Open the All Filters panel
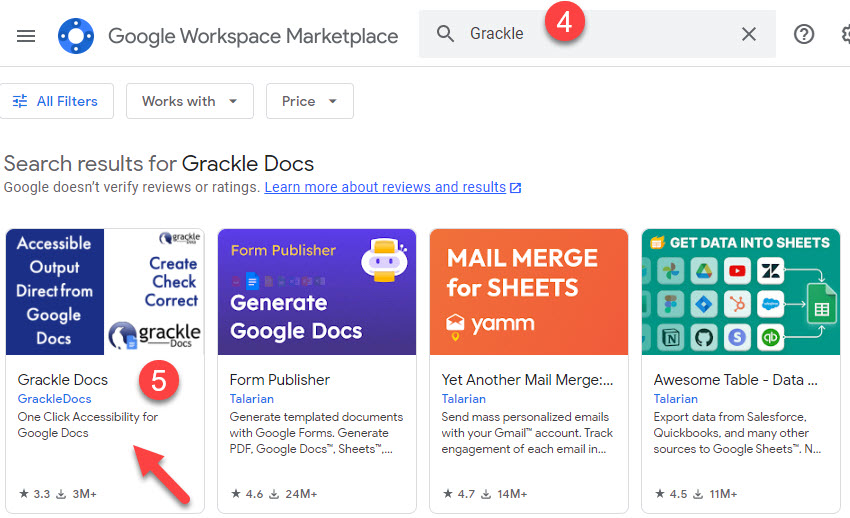850x518 pixels. (56, 101)
